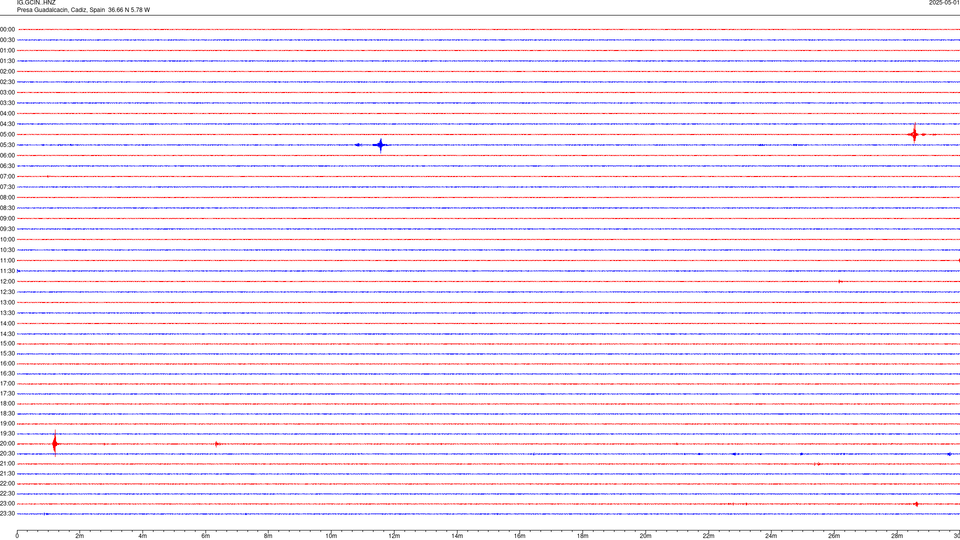The width and height of the screenshot is (960, 540).
Task: Click the 0 minute axis label
Action: coord(17,536)
